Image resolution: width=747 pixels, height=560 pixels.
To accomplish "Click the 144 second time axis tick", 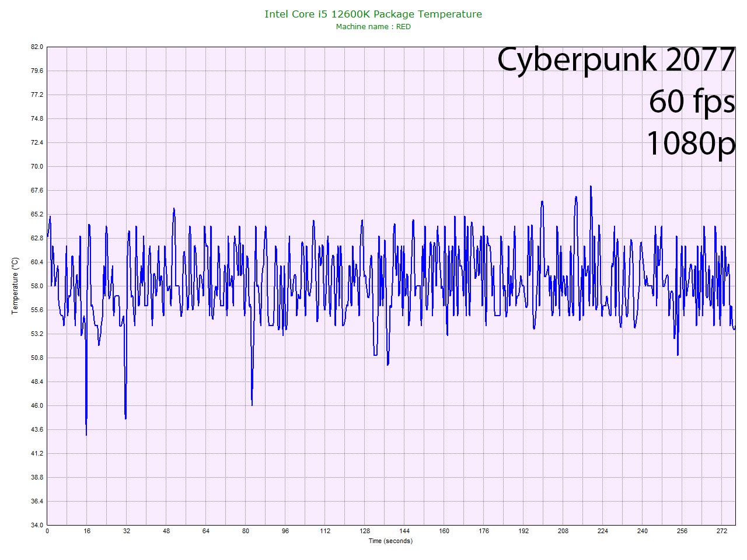I will click(x=404, y=531).
